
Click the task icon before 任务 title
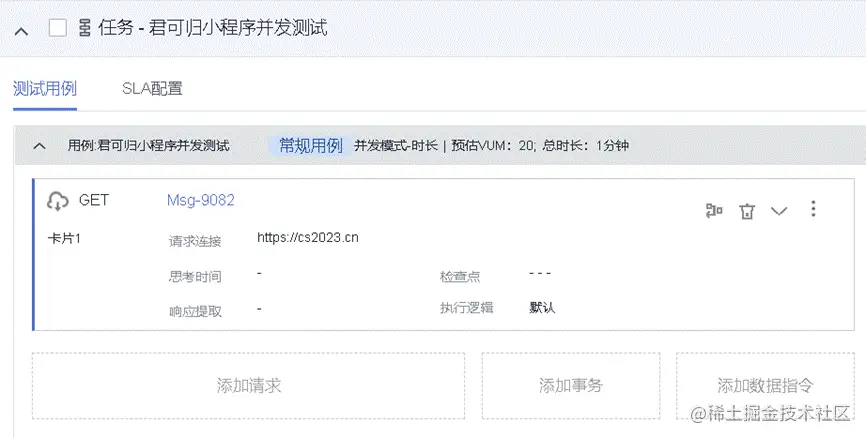85,28
